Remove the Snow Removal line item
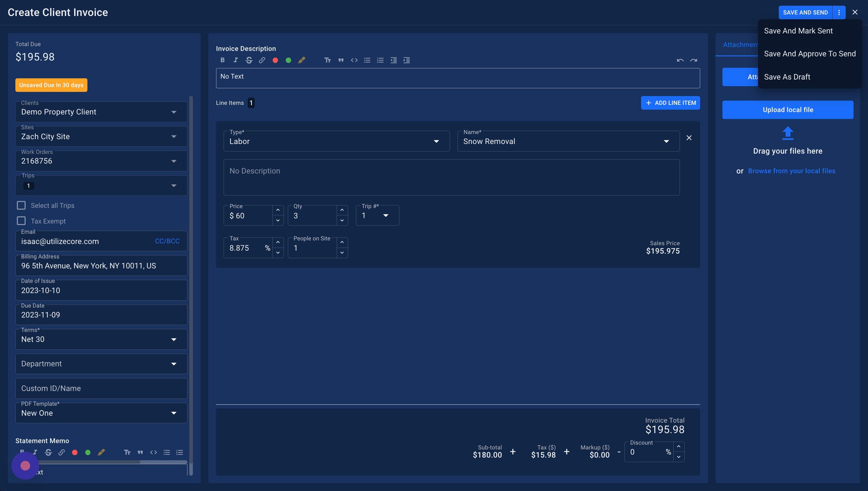 pos(689,138)
